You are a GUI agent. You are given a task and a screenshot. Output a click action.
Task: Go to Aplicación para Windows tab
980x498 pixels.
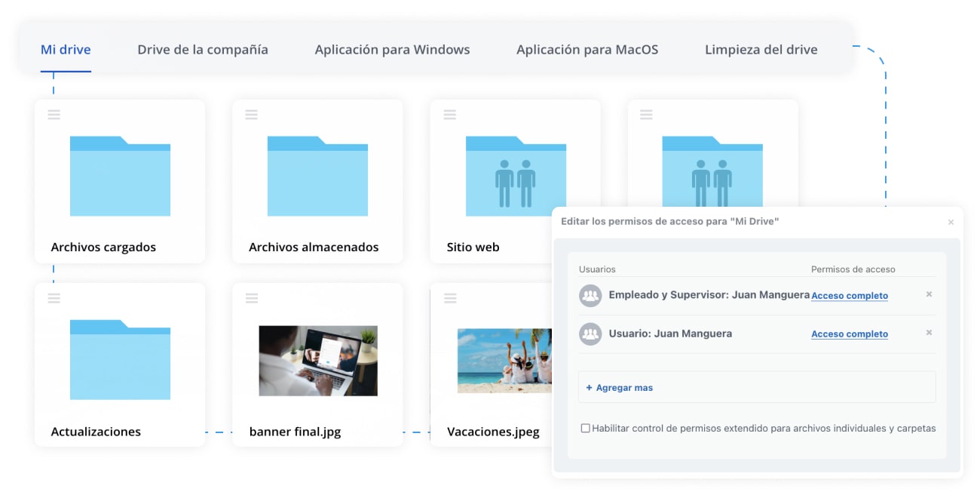pos(392,50)
